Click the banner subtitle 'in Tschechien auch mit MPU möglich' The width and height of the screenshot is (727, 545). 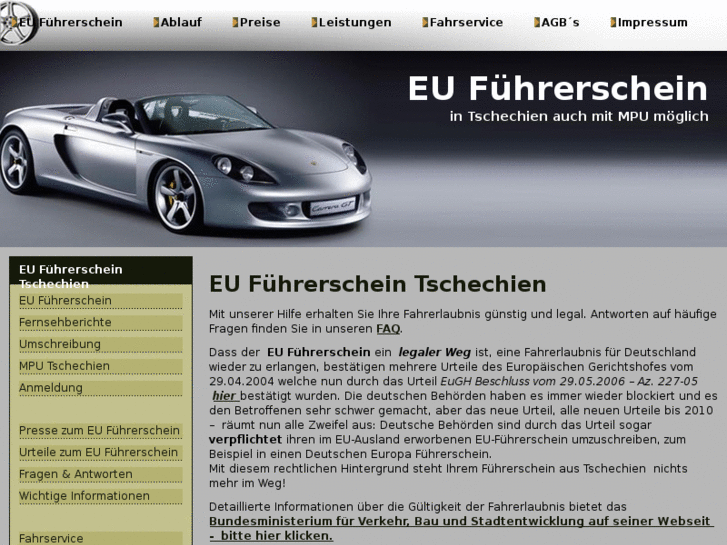[579, 116]
